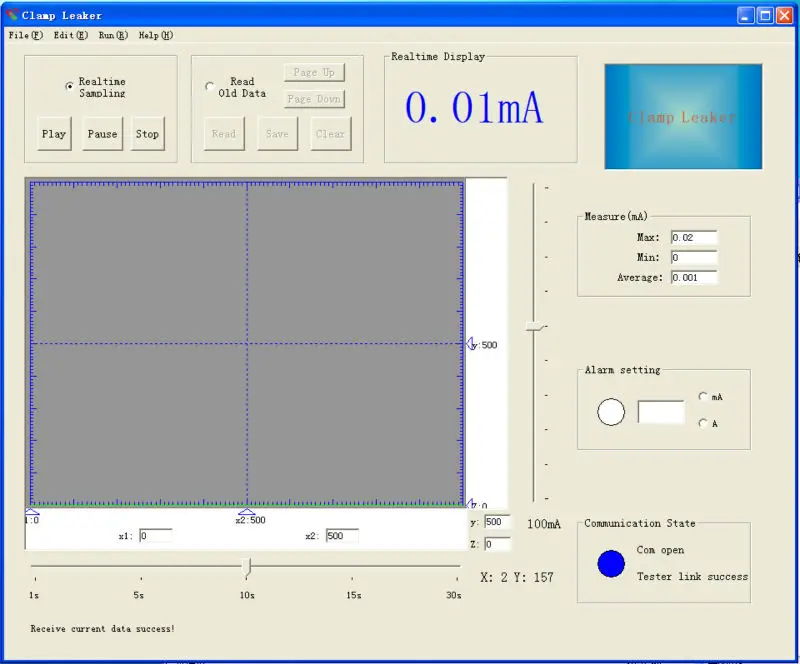Click the x1:0 cursor marker triangle
The image size is (800, 664).
click(x=32, y=511)
